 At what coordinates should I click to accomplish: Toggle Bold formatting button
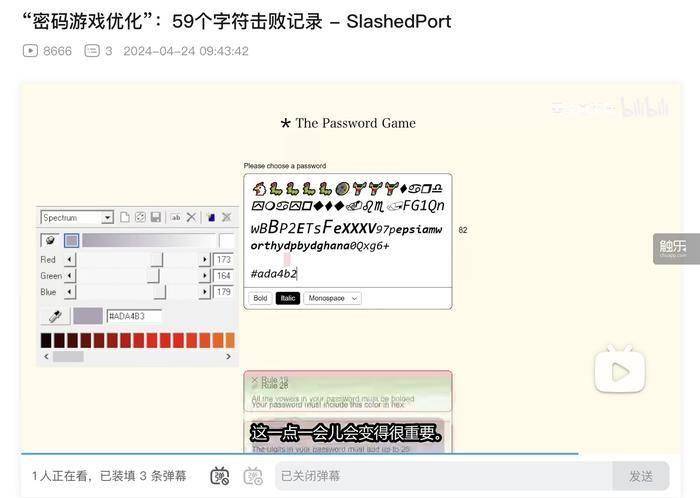point(260,298)
